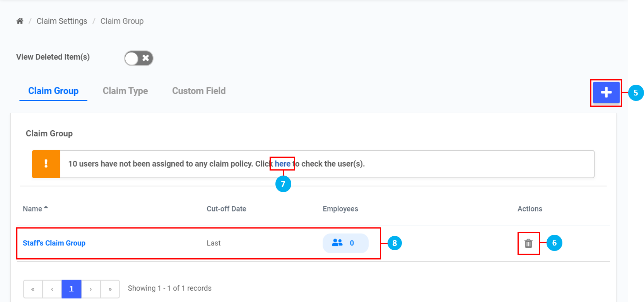Open the Staff's Claim Group entry
The width and height of the screenshot is (644, 302).
point(54,243)
